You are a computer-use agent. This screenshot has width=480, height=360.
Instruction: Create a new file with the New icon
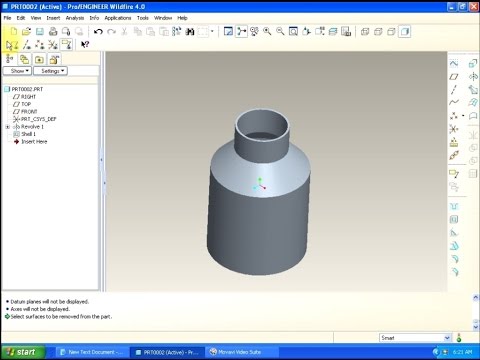(14, 32)
